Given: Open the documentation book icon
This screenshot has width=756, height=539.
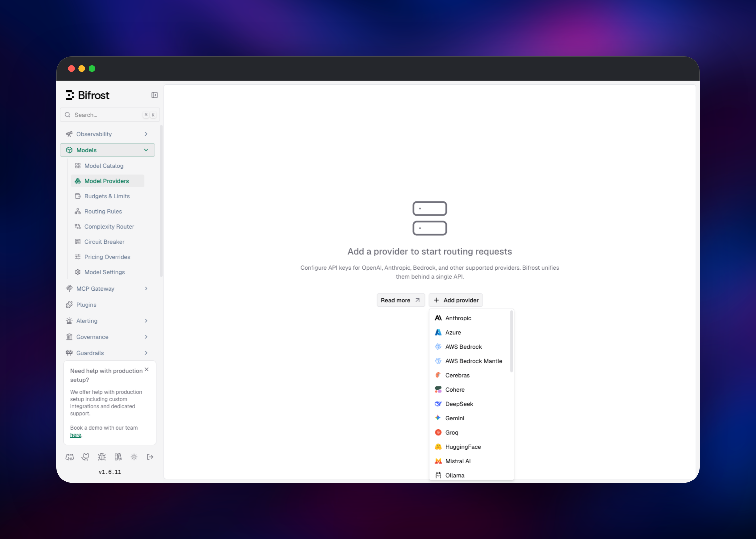Looking at the screenshot, I should [118, 457].
